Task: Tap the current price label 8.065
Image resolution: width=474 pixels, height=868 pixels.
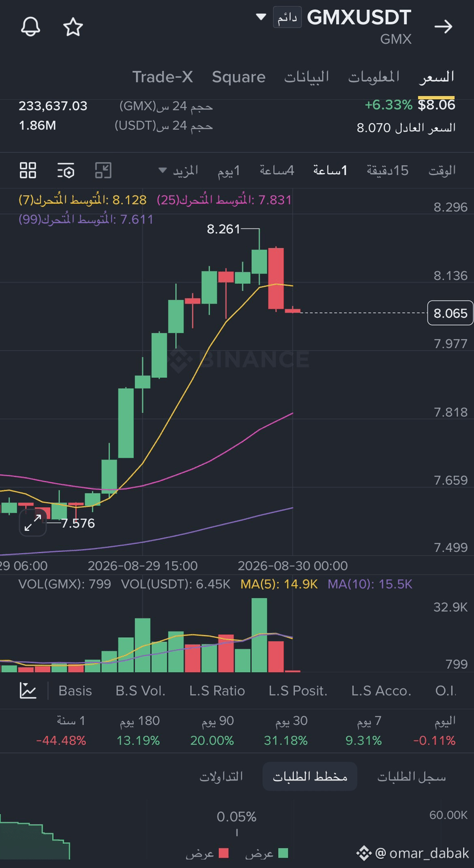Action: (x=451, y=313)
